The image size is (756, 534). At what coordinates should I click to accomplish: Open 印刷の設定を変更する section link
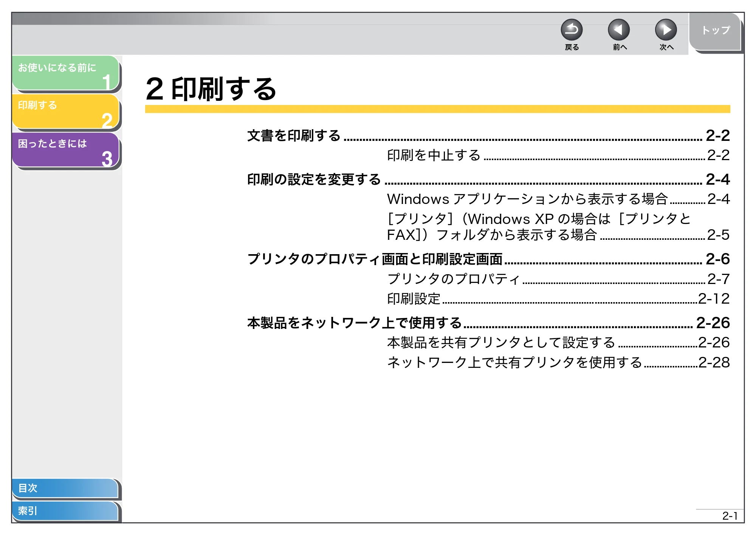click(488, 179)
